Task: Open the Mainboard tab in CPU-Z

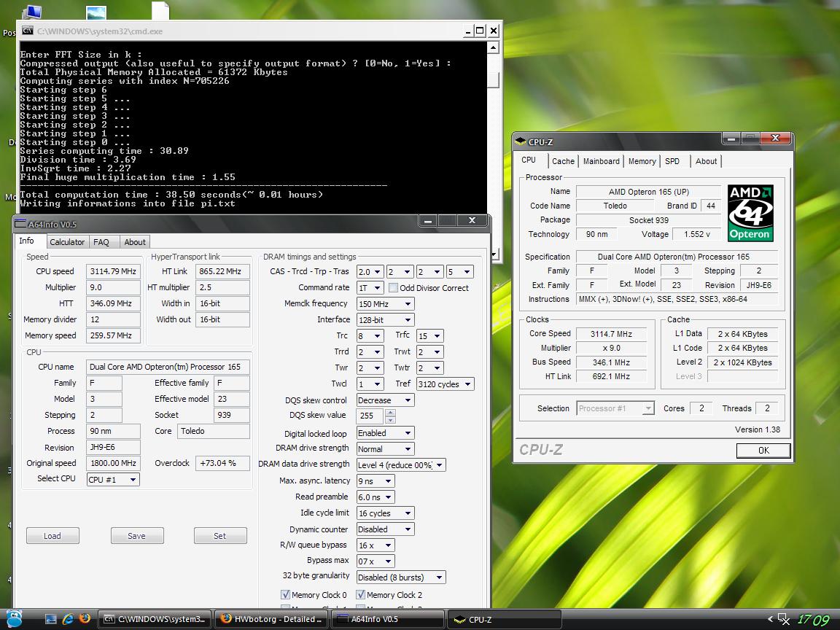Action: click(601, 160)
